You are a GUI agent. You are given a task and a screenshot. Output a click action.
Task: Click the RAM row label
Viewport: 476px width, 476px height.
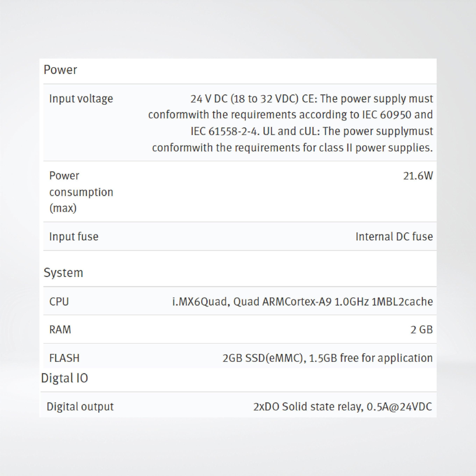pyautogui.click(x=60, y=330)
